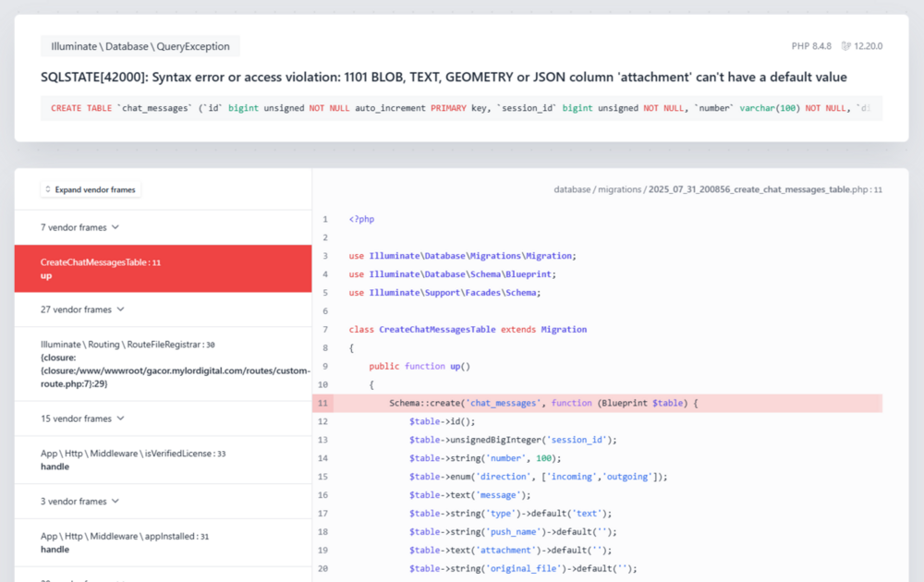
Task: Click the public function up() line
Action: (x=419, y=366)
